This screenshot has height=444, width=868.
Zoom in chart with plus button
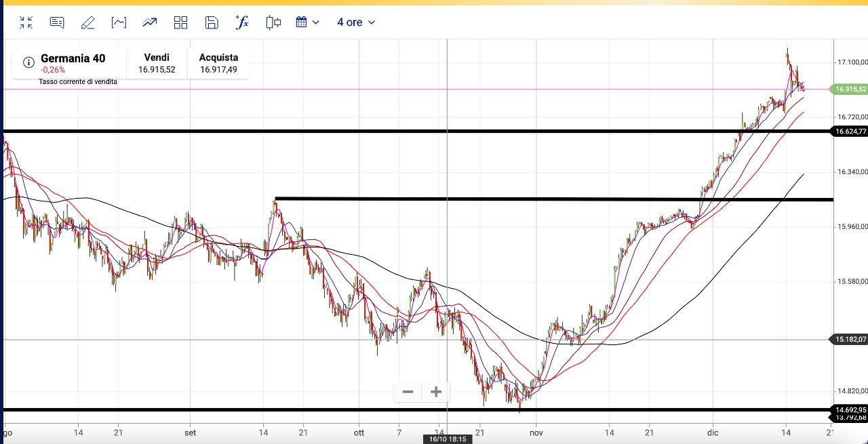click(436, 392)
